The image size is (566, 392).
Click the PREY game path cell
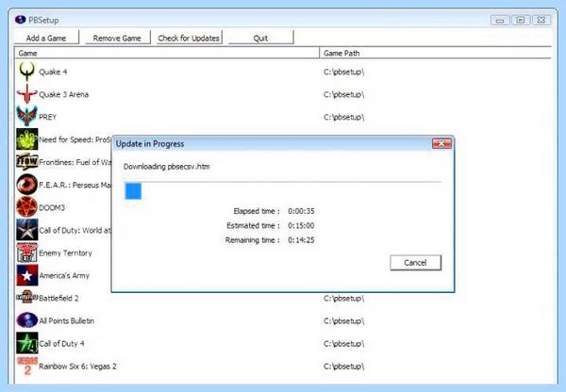click(x=343, y=117)
